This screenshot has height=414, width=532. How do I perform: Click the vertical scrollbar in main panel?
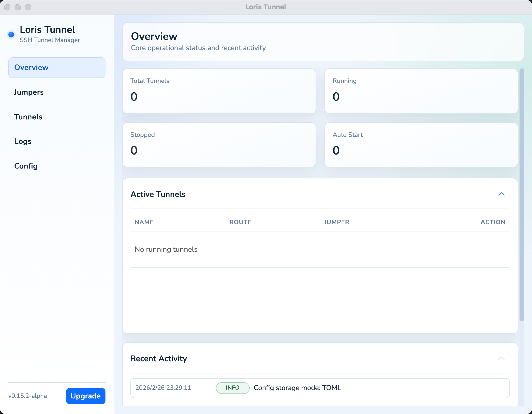coord(522,195)
